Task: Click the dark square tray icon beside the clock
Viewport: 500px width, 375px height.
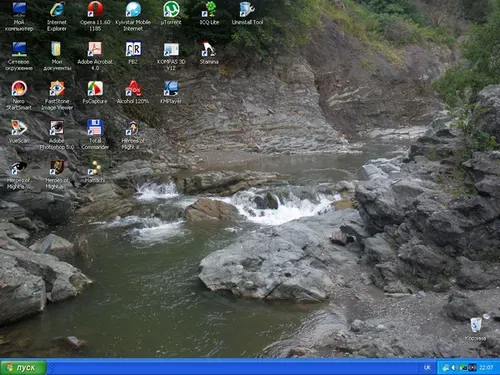Action: 472,368
